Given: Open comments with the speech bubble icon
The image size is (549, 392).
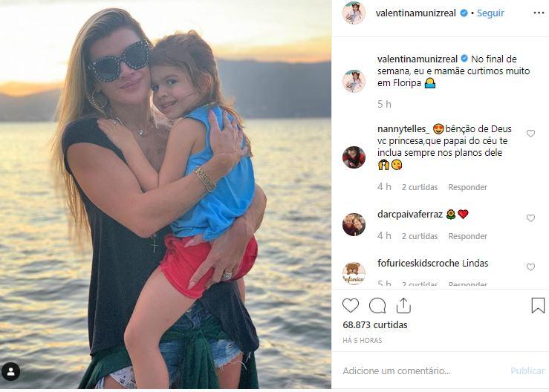Looking at the screenshot, I should click(377, 306).
